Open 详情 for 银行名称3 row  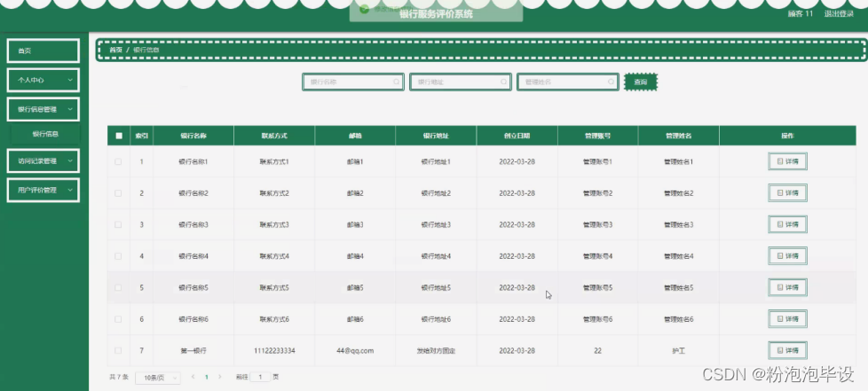point(788,224)
